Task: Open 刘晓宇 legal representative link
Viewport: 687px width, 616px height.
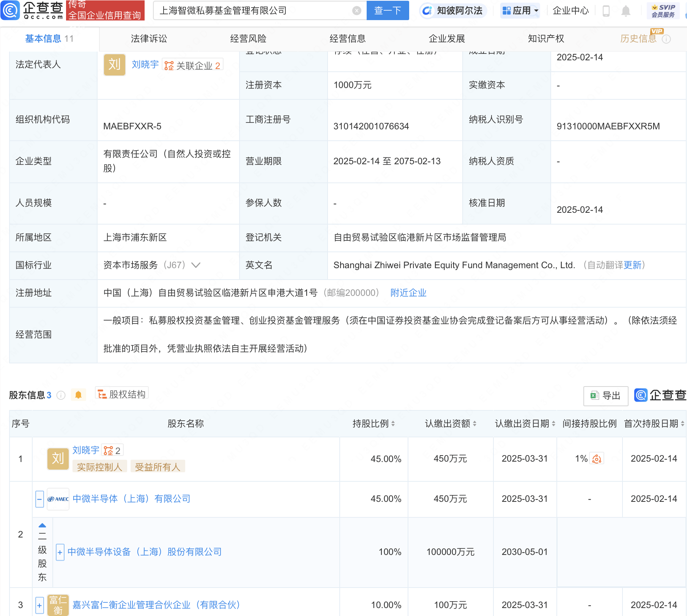Action: (x=145, y=65)
